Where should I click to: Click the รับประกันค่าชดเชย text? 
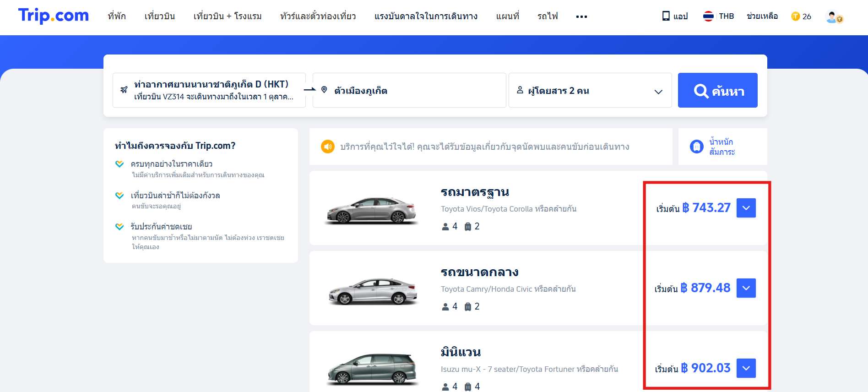(x=161, y=227)
